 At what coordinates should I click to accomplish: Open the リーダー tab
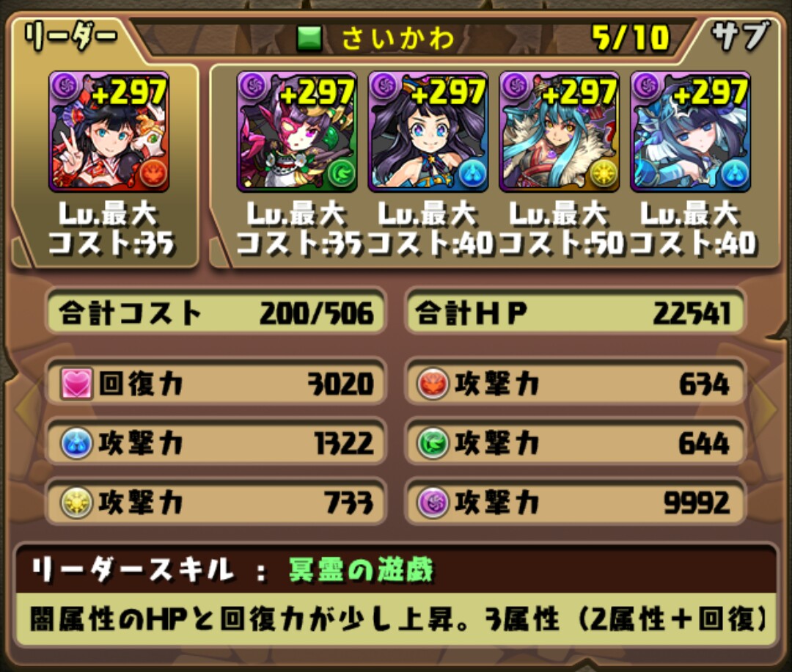tap(70, 38)
